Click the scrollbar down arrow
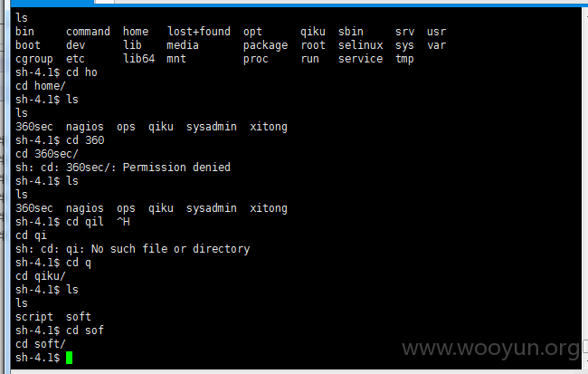 586,361
